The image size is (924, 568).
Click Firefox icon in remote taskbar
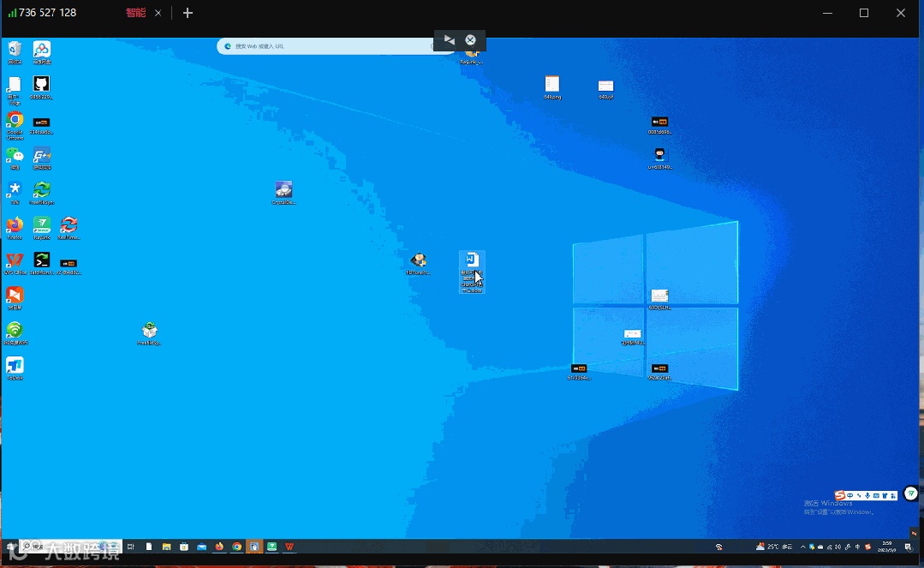point(219,547)
